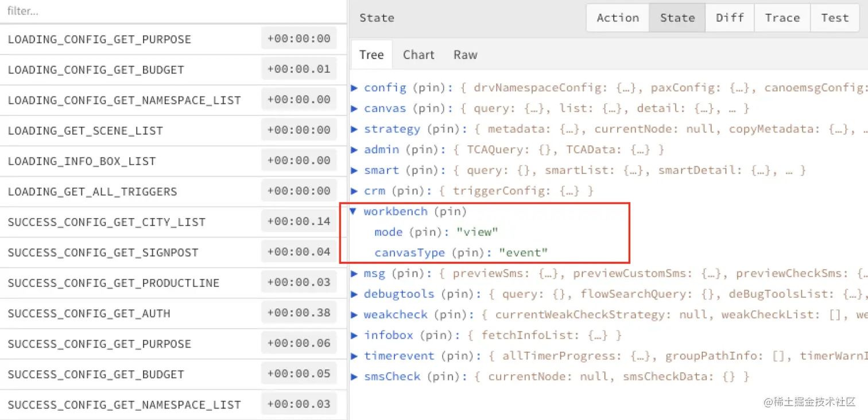Select the Raw tab
Screen dimensions: 868x420
tap(465, 55)
